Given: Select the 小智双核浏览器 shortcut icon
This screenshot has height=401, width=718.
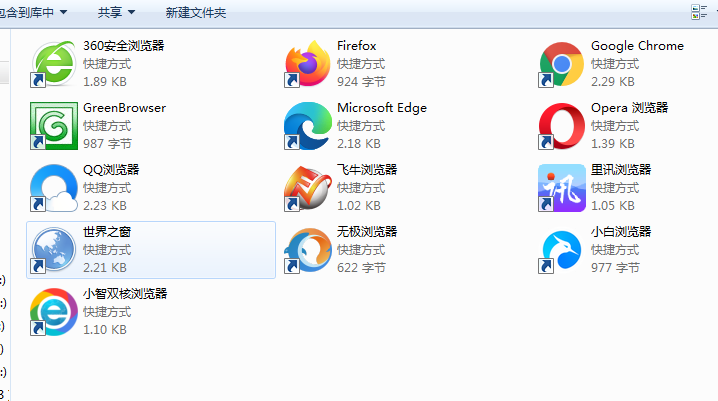Looking at the screenshot, I should coord(54,312).
